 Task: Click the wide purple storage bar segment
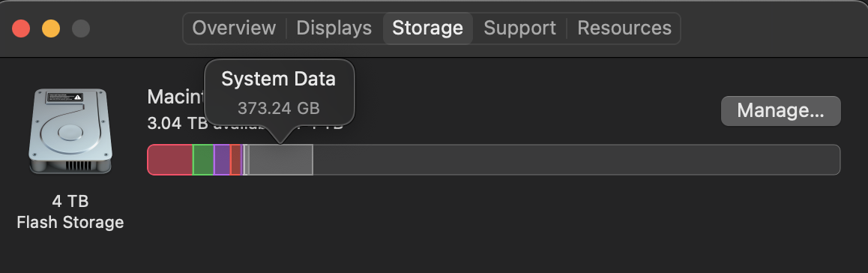pos(222,160)
